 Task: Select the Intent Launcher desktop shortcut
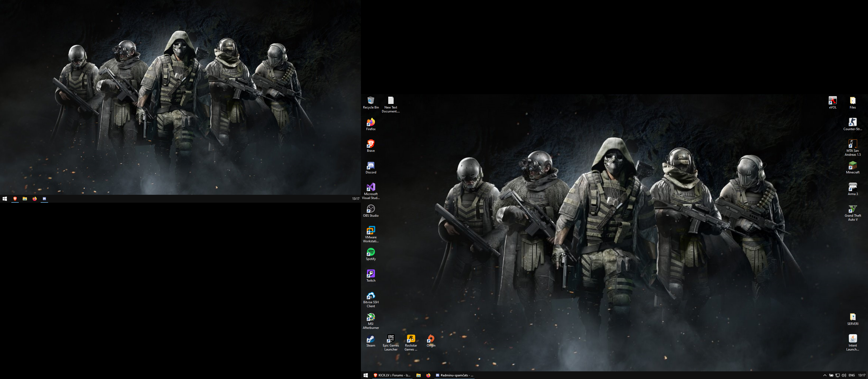point(852,343)
